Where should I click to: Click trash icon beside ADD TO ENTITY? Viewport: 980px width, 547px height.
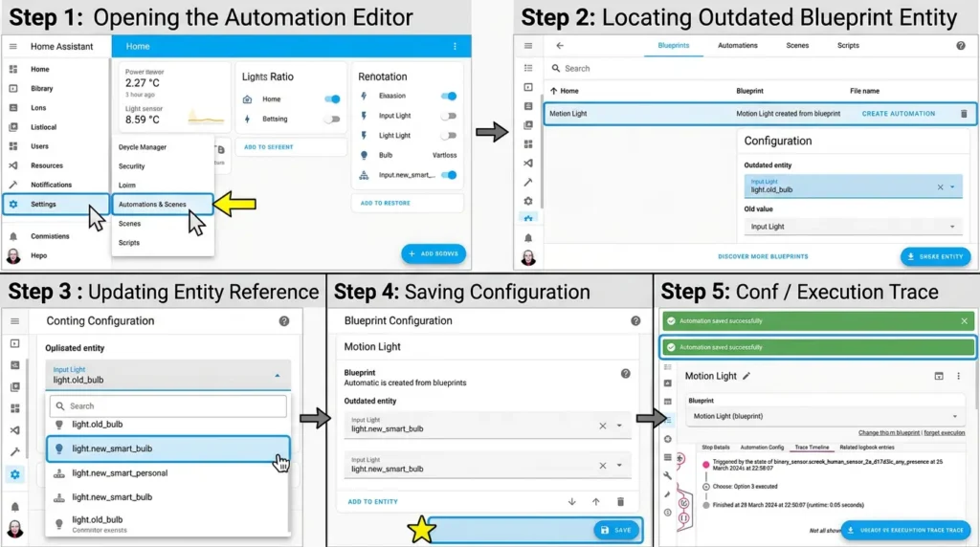tap(620, 501)
